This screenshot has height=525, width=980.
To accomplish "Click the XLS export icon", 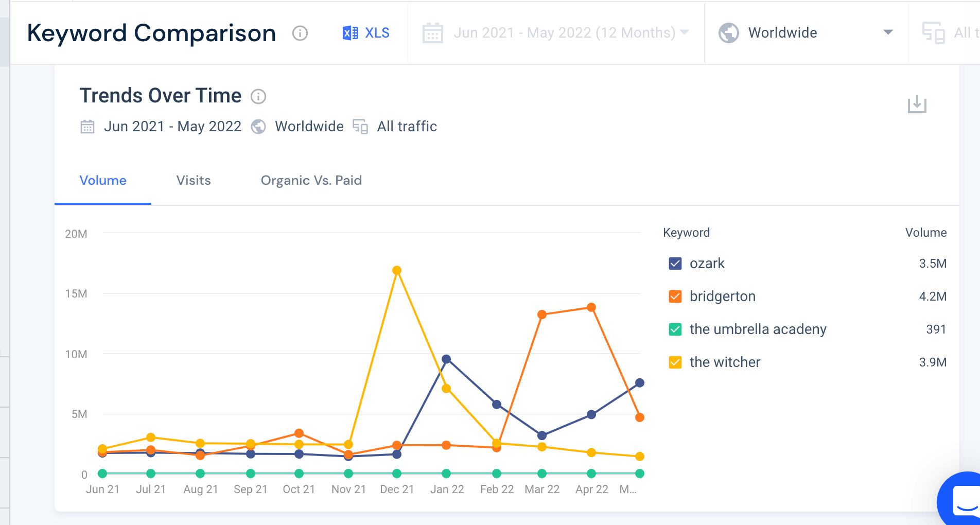I will pyautogui.click(x=351, y=32).
